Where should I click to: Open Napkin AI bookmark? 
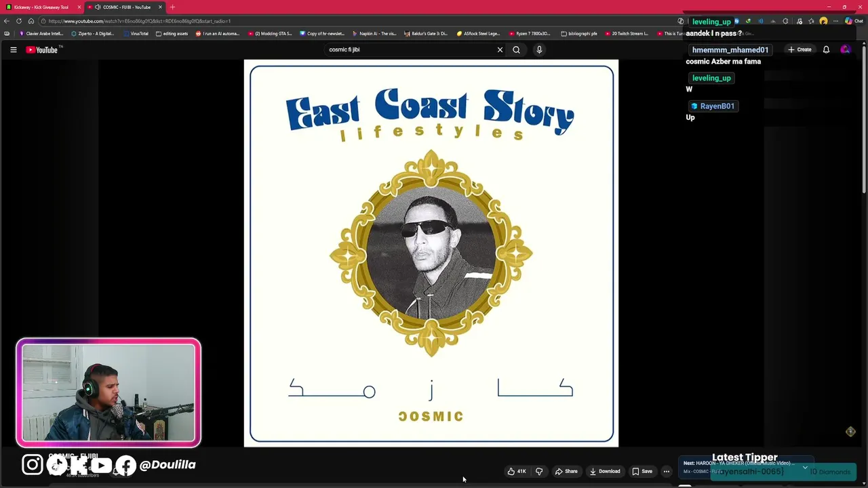374,33
